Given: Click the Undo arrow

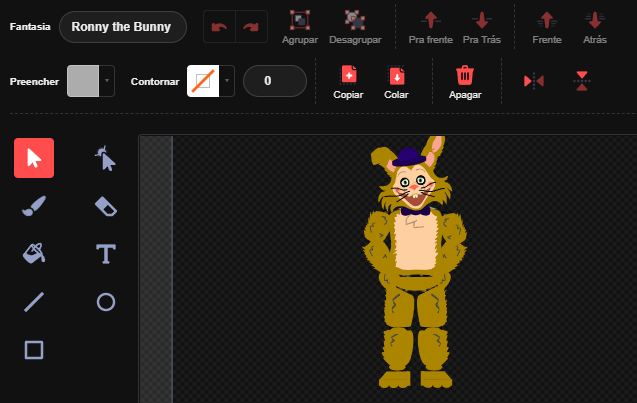Looking at the screenshot, I should click(219, 27).
